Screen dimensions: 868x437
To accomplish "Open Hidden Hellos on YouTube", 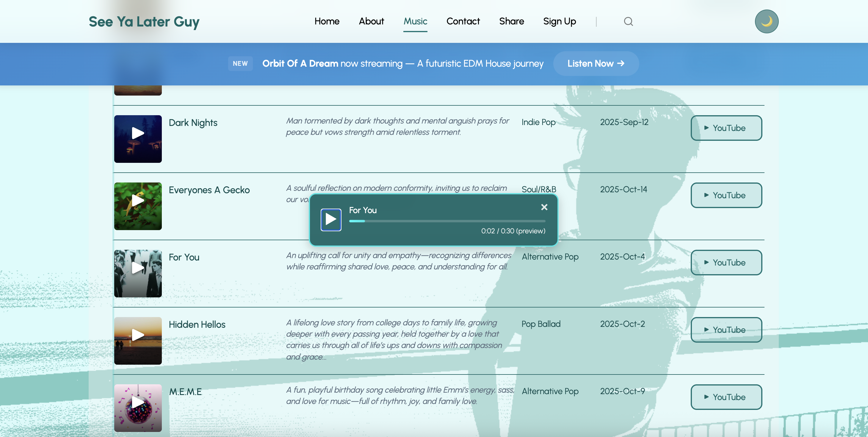I will (x=726, y=330).
